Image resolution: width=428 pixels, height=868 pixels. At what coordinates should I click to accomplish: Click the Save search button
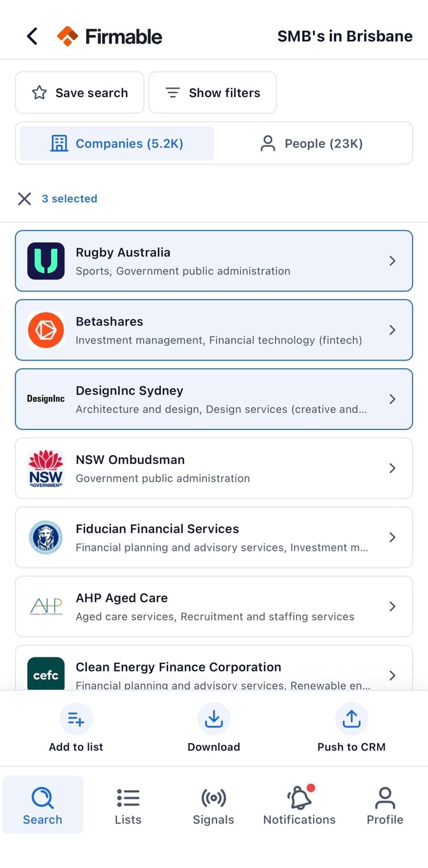[x=80, y=93]
